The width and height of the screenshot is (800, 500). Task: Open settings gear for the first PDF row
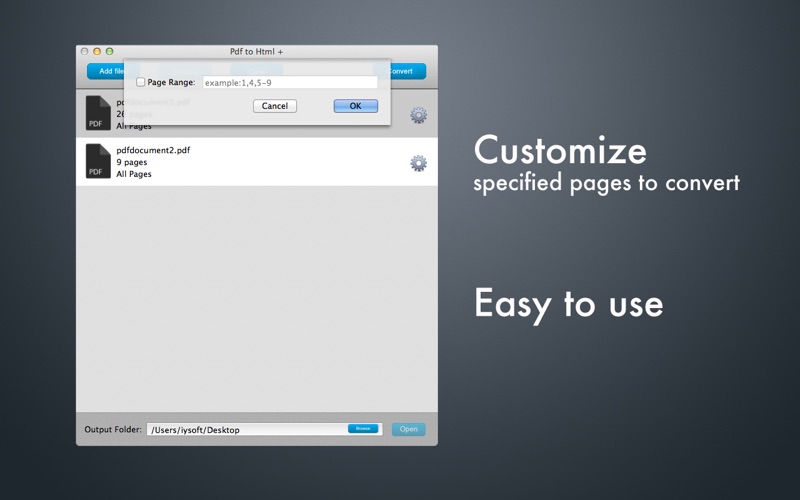[x=418, y=115]
